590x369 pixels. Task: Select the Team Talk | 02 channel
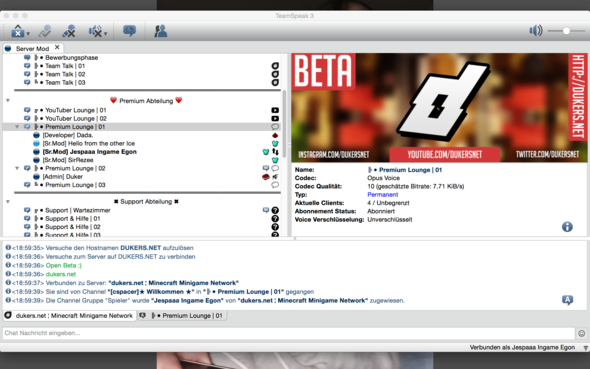65,74
